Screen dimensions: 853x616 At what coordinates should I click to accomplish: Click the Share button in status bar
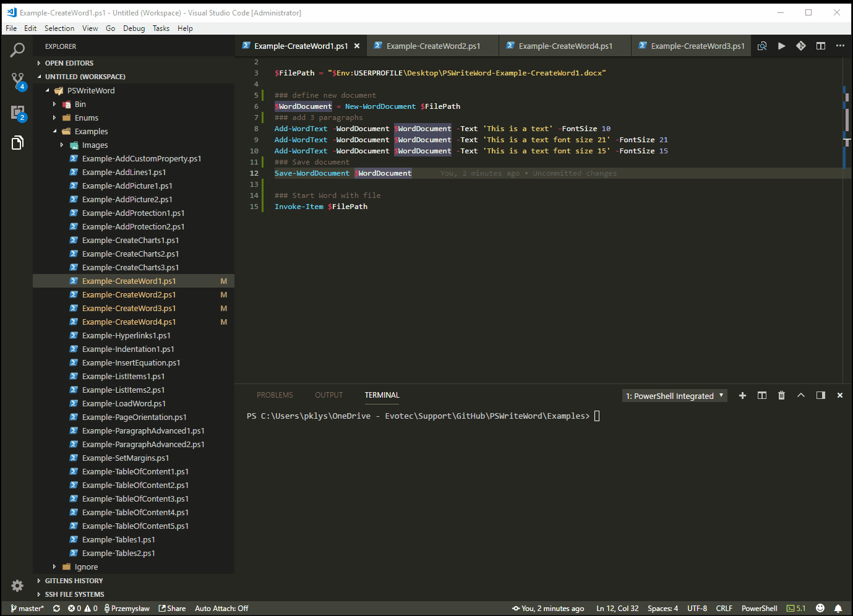click(172, 608)
